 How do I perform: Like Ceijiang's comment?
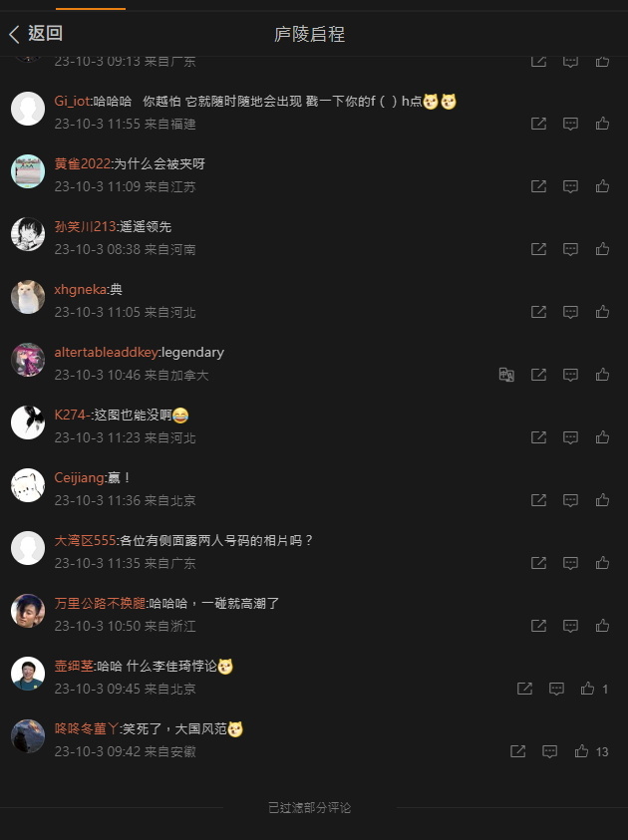[x=602, y=500]
